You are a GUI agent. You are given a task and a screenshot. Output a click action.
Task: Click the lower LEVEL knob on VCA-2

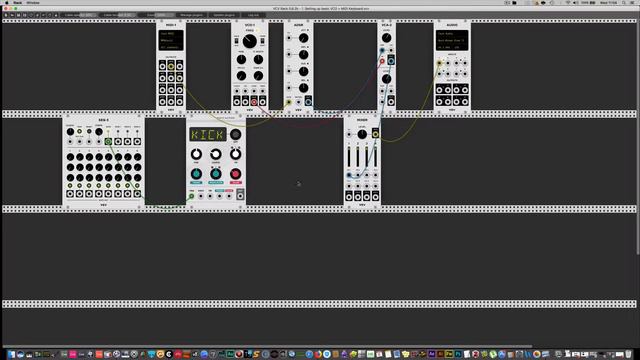click(386, 79)
